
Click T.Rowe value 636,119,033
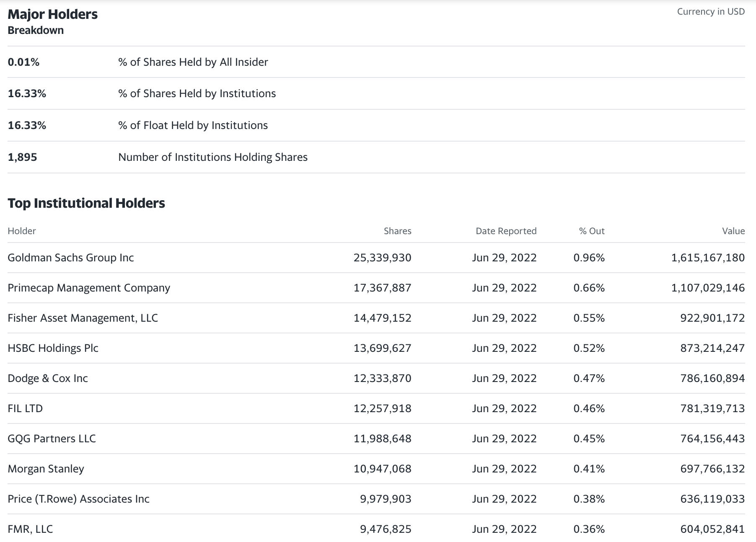point(712,499)
